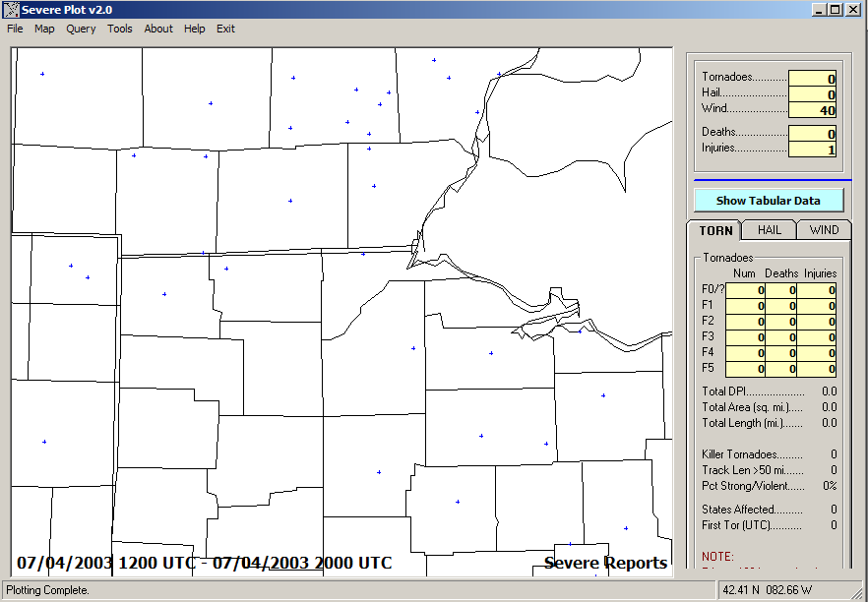This screenshot has height=602, width=868.
Task: Open the Query menu
Action: pyautogui.click(x=81, y=29)
